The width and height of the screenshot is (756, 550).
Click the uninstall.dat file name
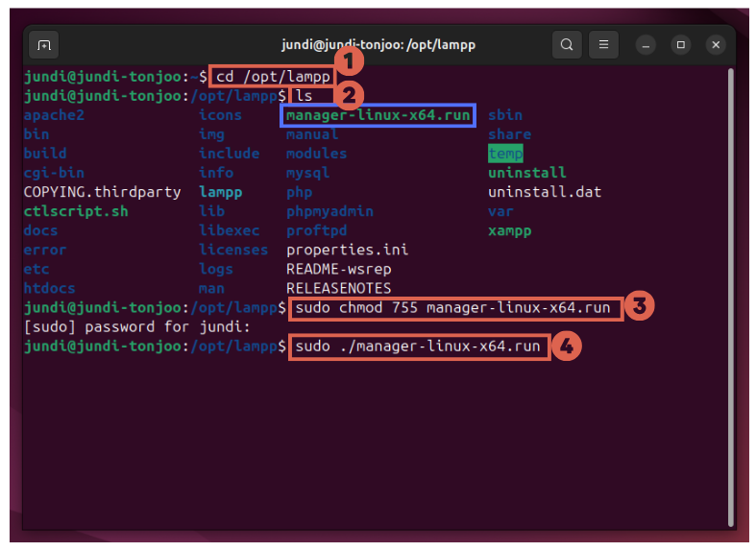(545, 192)
